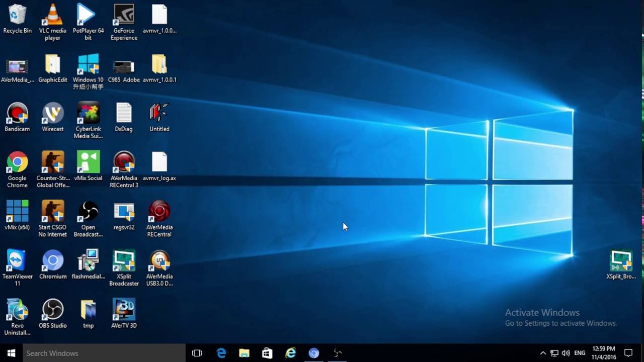Image resolution: width=644 pixels, height=362 pixels.
Task: Select Chromium desktop shortcut
Action: [53, 264]
